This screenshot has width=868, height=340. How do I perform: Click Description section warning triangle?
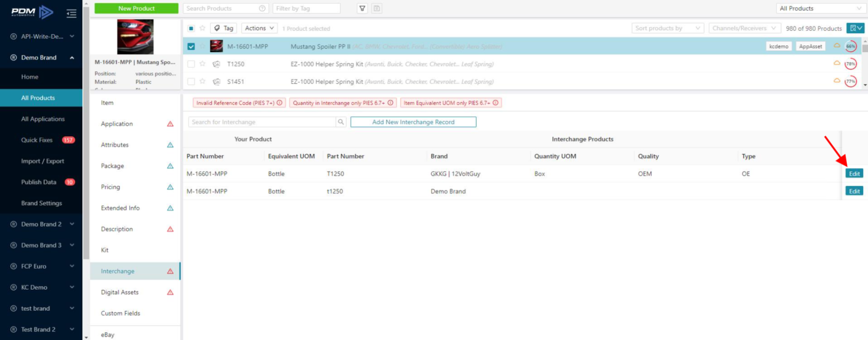(170, 229)
